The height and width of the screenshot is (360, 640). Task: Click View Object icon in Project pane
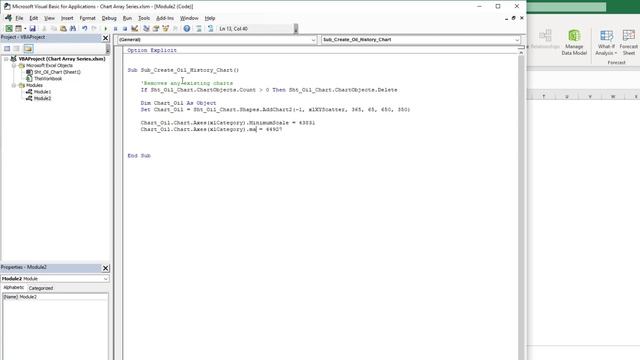17,49
